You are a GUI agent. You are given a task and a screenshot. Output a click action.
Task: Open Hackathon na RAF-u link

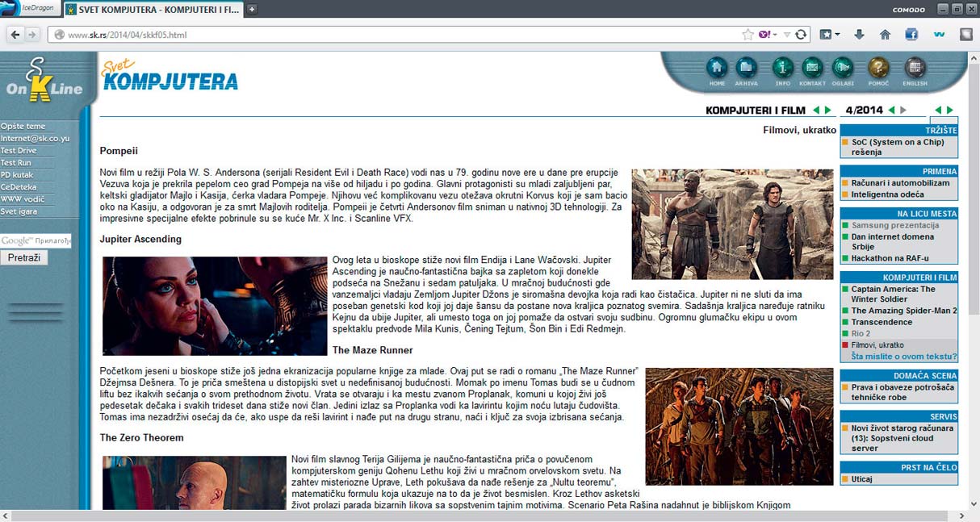[890, 259]
